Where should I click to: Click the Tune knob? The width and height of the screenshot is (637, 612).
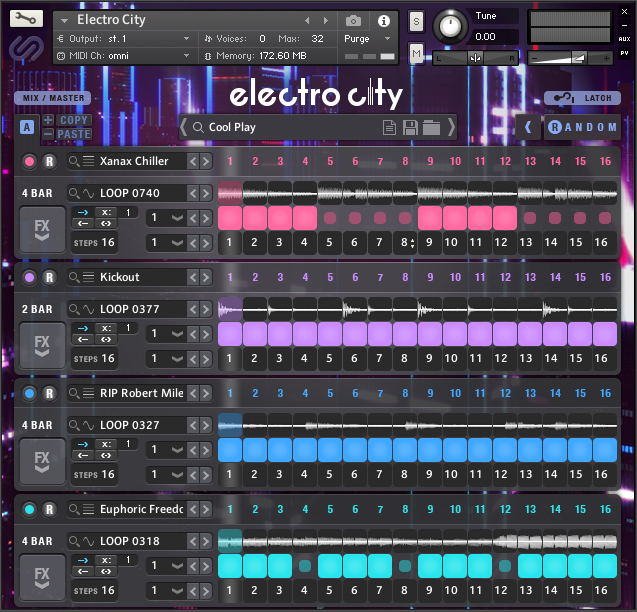coord(452,24)
